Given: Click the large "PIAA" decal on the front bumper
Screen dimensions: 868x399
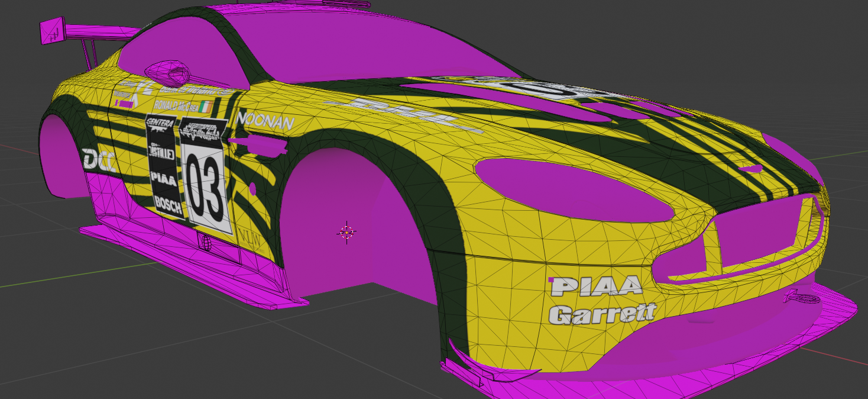Looking at the screenshot, I should tap(595, 286).
